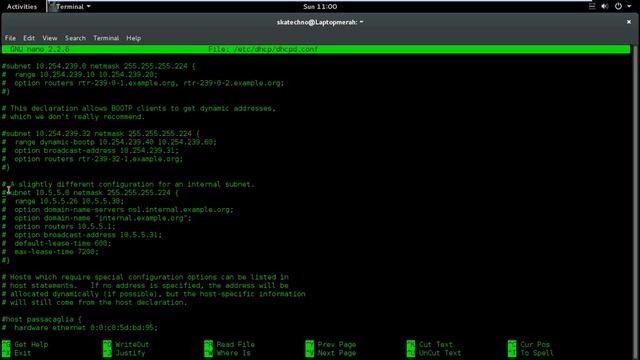The image size is (640, 360).
Task: Click line 'range 10.5.5.26 10.5.5.30'
Action: point(63,201)
